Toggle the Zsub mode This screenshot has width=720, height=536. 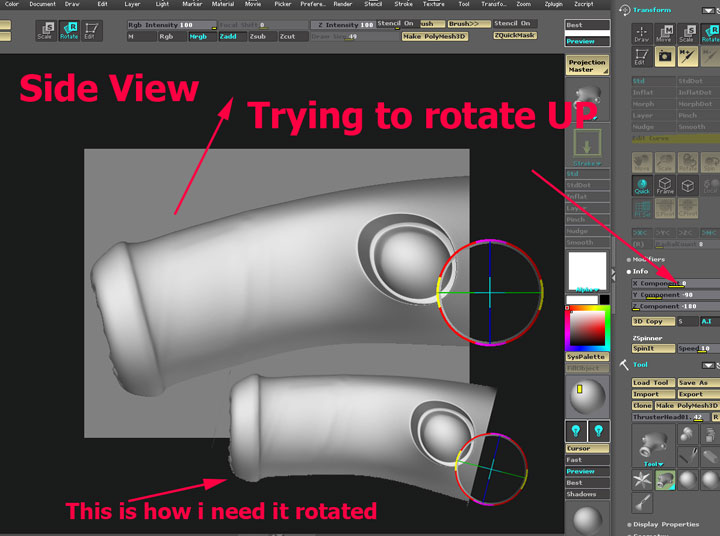point(262,36)
